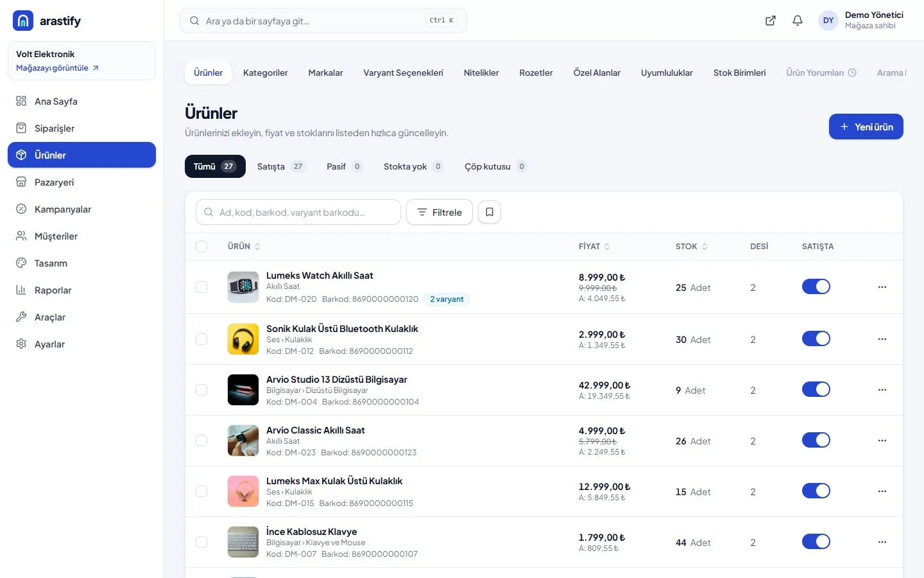This screenshot has height=578, width=924.
Task: Sort the table by Ürün column
Action: [244, 247]
